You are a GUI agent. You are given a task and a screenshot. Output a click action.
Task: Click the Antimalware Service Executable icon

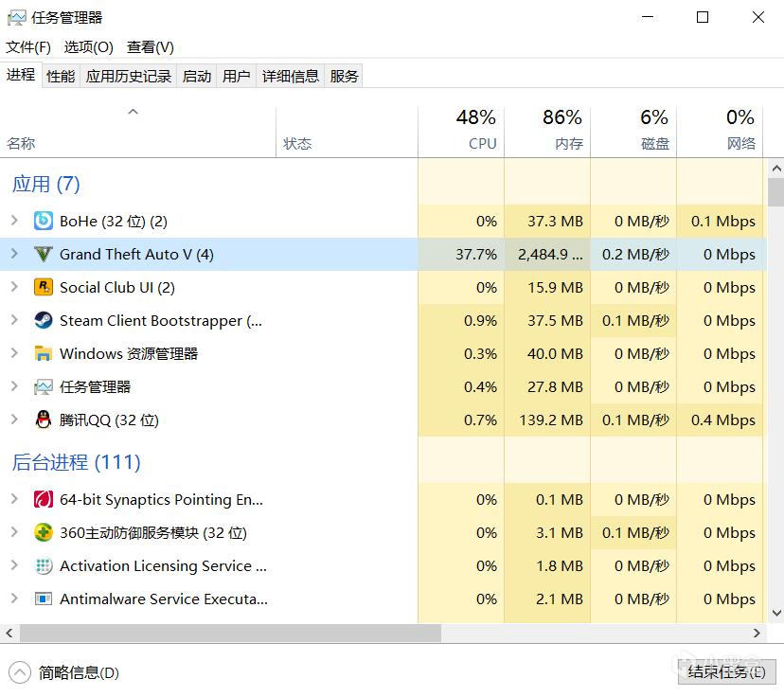coord(43,599)
